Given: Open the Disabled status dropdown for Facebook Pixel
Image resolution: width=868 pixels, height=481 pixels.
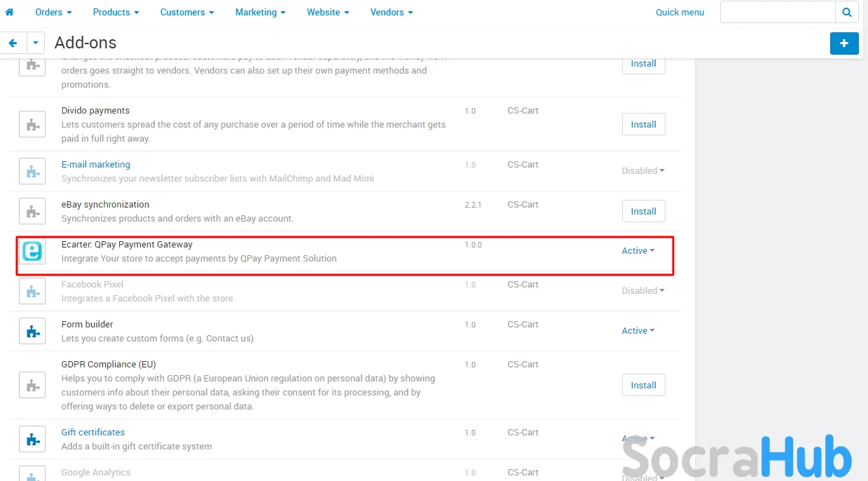Looking at the screenshot, I should tap(642, 291).
